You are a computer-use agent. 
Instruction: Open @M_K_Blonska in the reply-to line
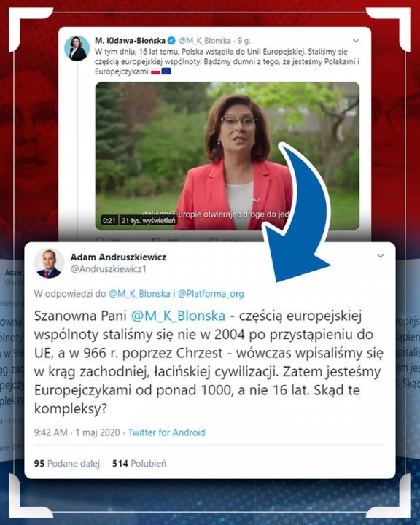[139, 294]
